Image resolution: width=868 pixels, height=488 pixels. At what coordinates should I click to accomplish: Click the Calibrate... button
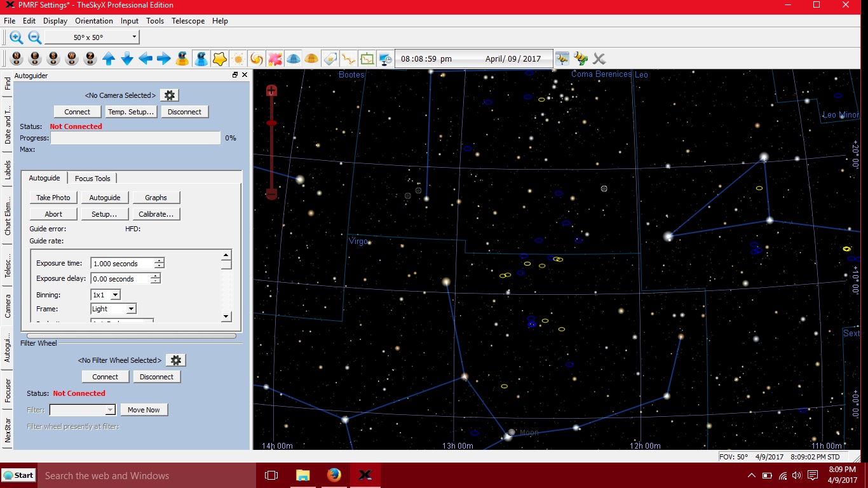[156, 214]
